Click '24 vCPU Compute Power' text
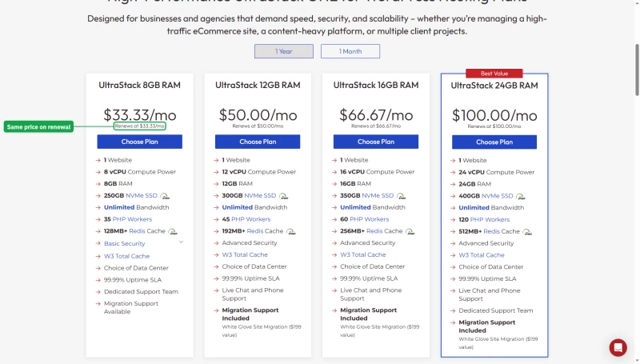 (x=496, y=172)
